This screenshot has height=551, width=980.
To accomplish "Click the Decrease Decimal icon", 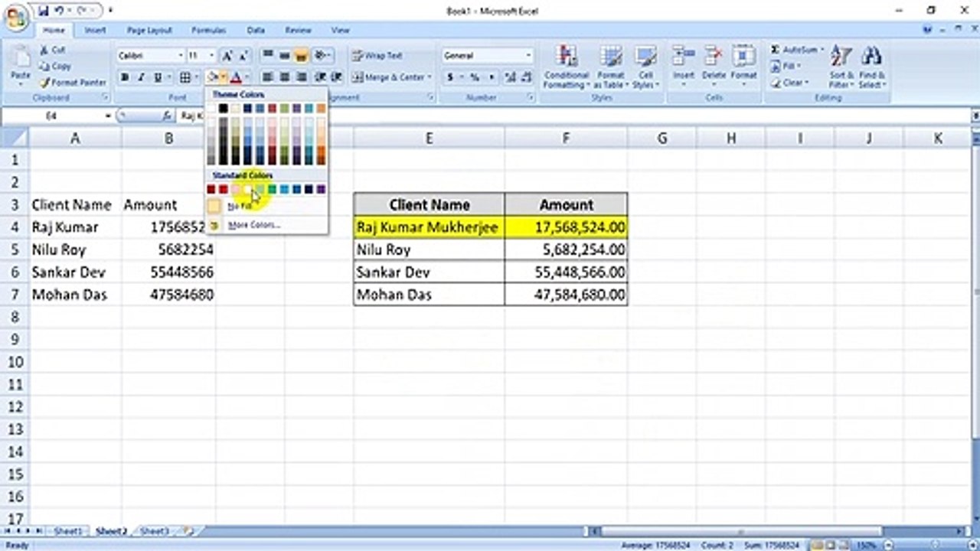I will tap(525, 77).
